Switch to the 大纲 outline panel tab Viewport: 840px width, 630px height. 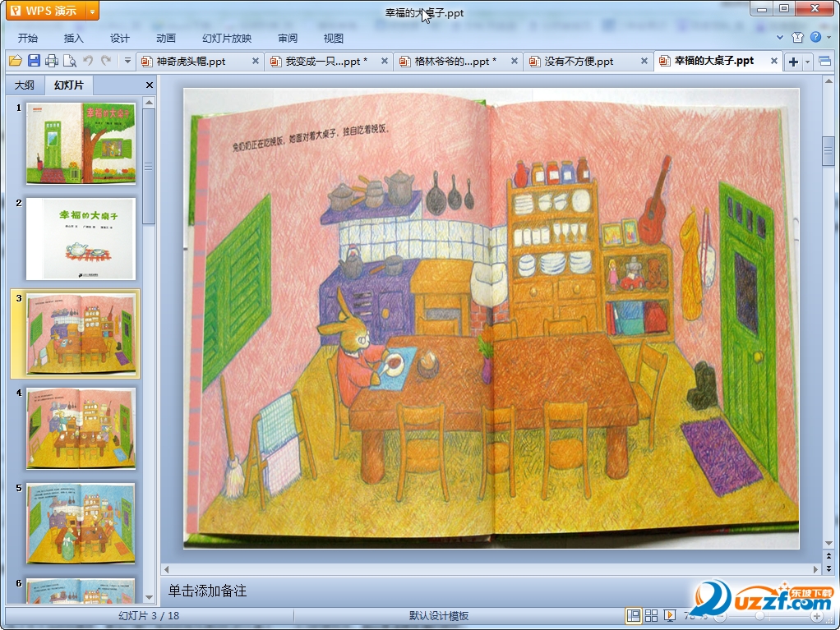point(24,85)
